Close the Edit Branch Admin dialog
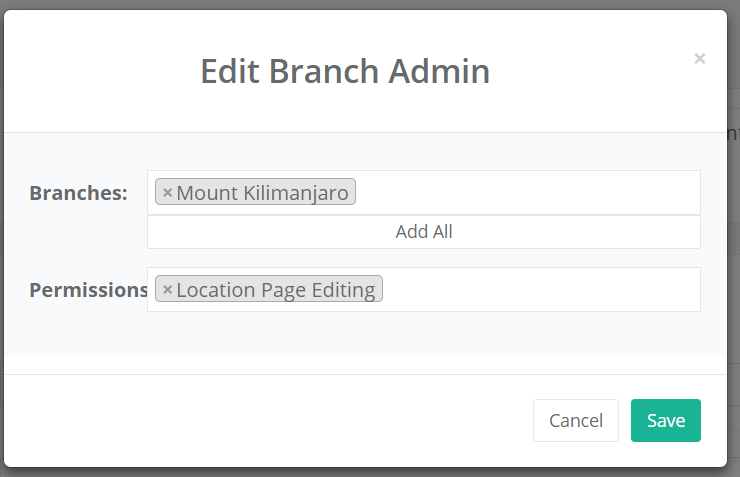 (x=699, y=59)
